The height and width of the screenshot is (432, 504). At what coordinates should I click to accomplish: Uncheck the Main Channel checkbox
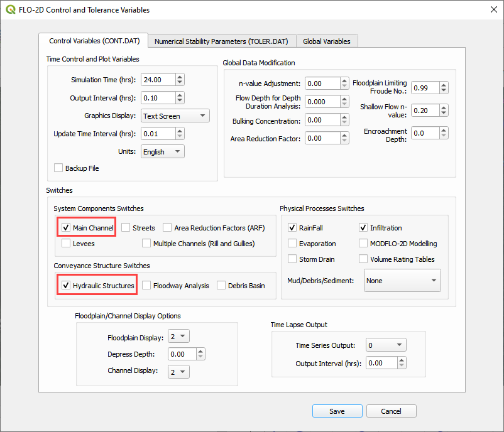pyautogui.click(x=66, y=228)
